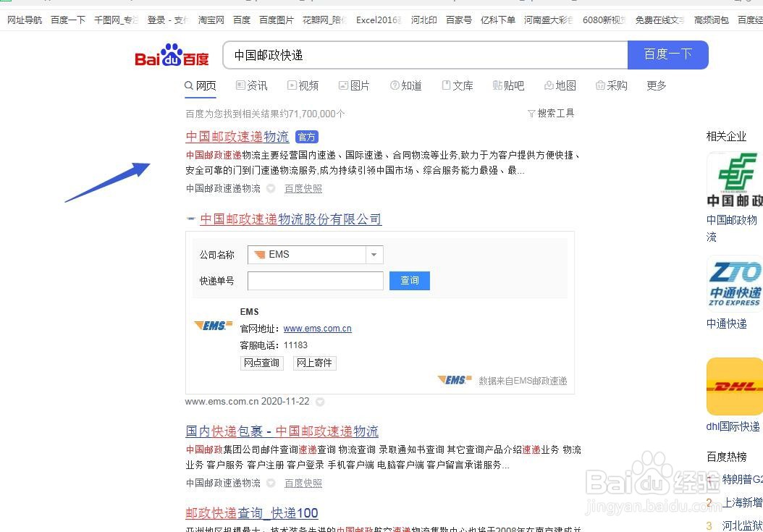Open hot search item 河北监狱

pyautogui.click(x=743, y=525)
